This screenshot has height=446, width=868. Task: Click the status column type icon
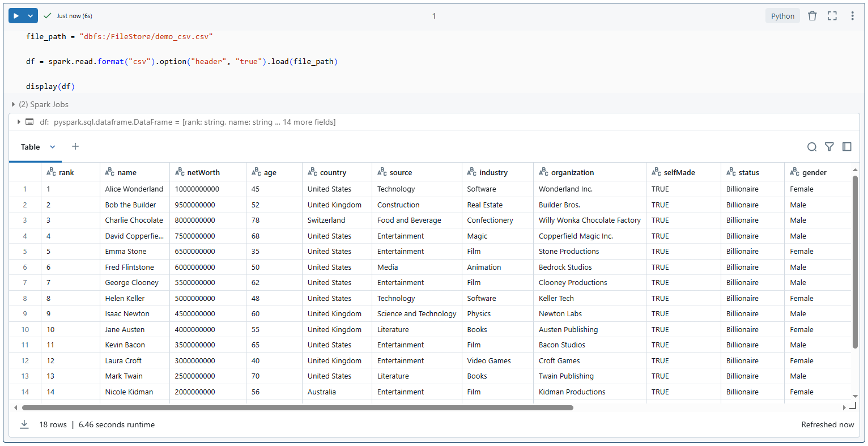point(731,172)
